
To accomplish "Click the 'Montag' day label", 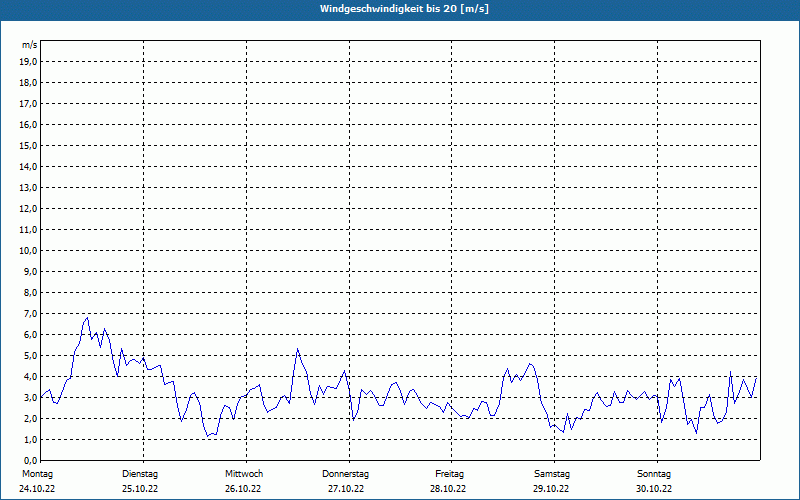I will point(37,474).
